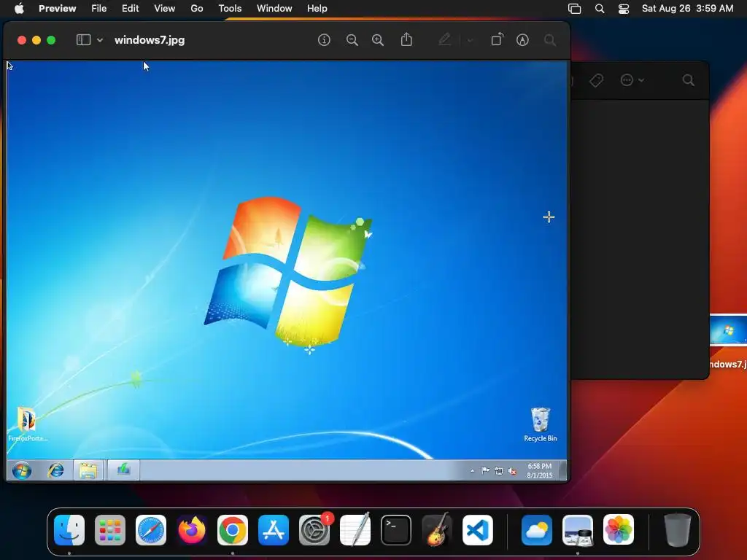Screen dimensions: 747x560
Task: Open the Help menu
Action: [x=317, y=9]
